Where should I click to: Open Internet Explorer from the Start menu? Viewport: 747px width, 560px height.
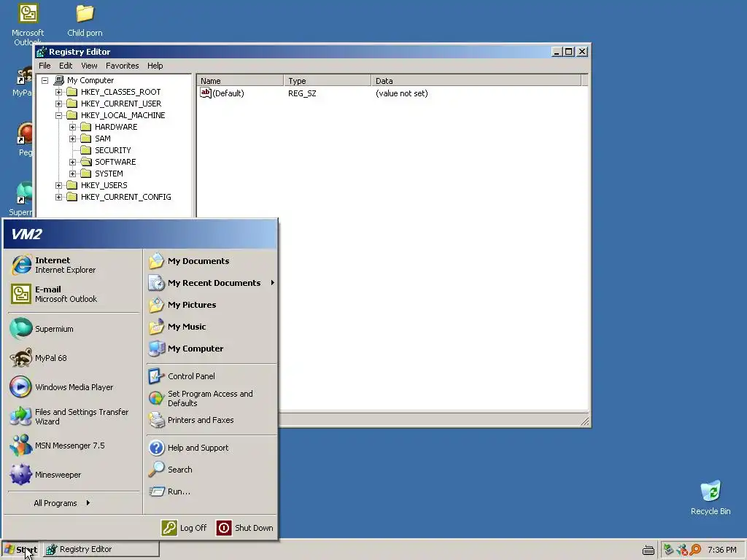(x=74, y=265)
